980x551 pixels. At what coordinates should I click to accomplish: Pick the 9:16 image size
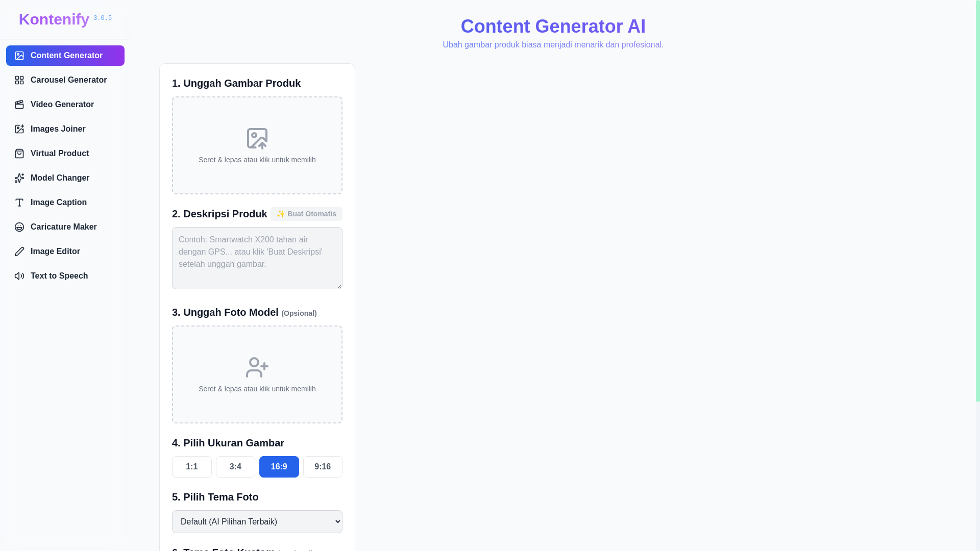coord(323,467)
